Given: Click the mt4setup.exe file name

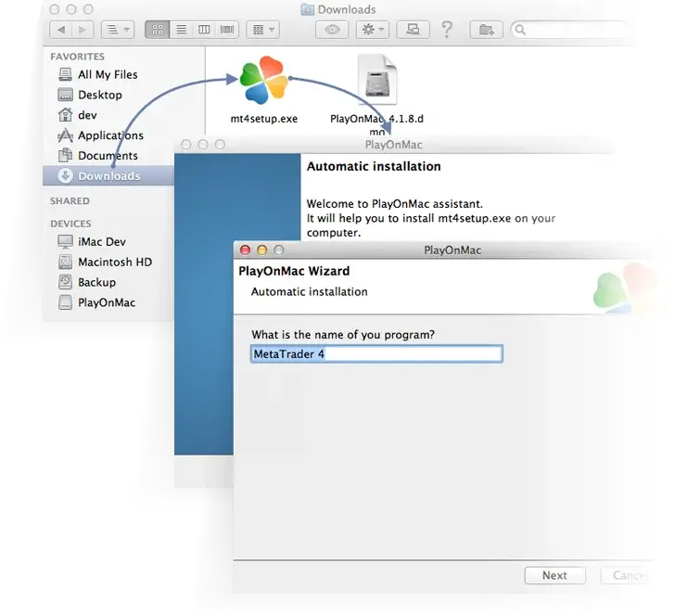Looking at the screenshot, I should click(x=264, y=119).
